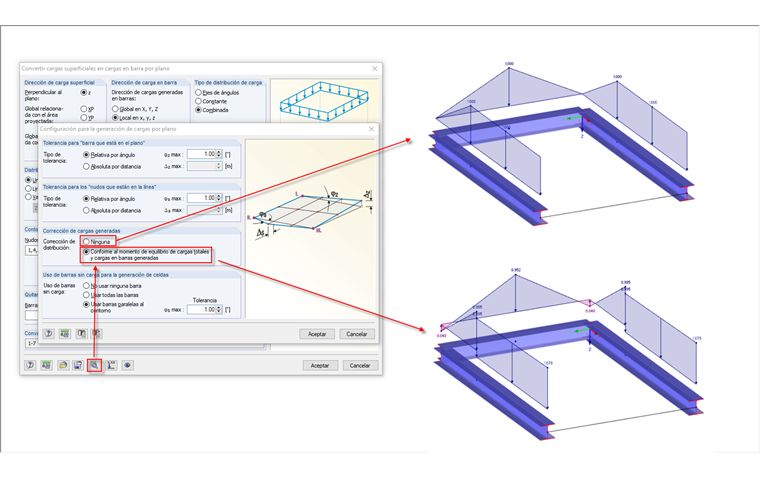Select Global en X, Y, Z direction
The width and height of the screenshot is (760, 479).
[x=115, y=109]
